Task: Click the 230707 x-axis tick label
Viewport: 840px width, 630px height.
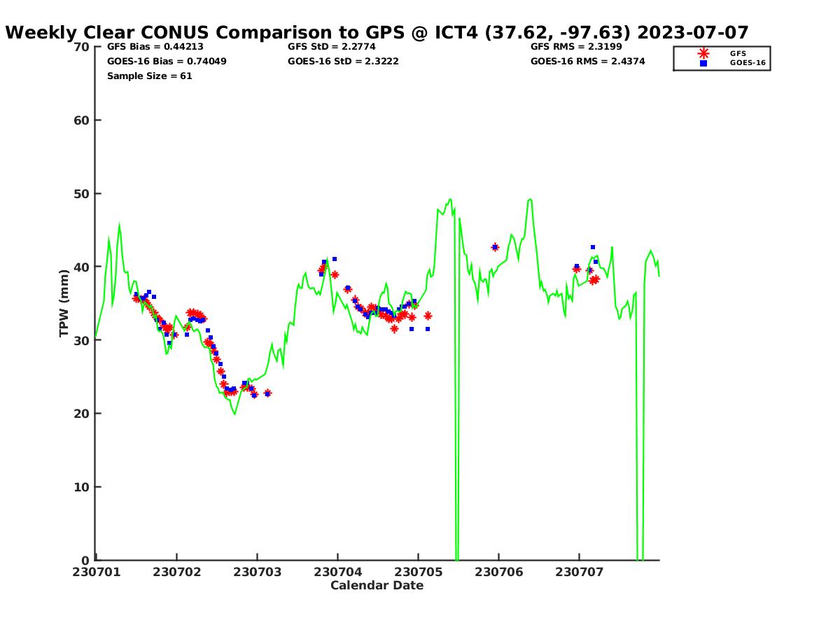Action: click(579, 572)
